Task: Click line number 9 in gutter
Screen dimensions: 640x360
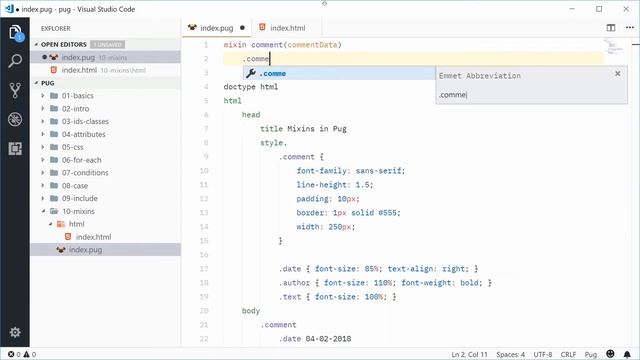Action: tap(206, 157)
